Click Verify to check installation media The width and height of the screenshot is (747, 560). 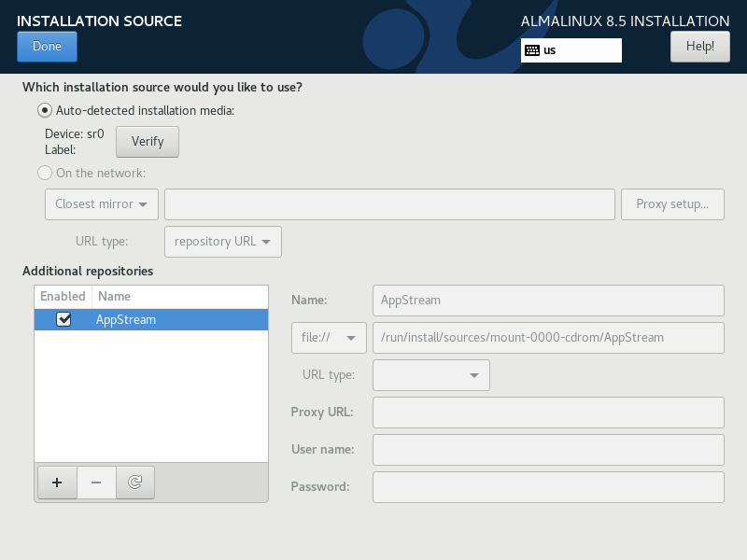pos(148,142)
